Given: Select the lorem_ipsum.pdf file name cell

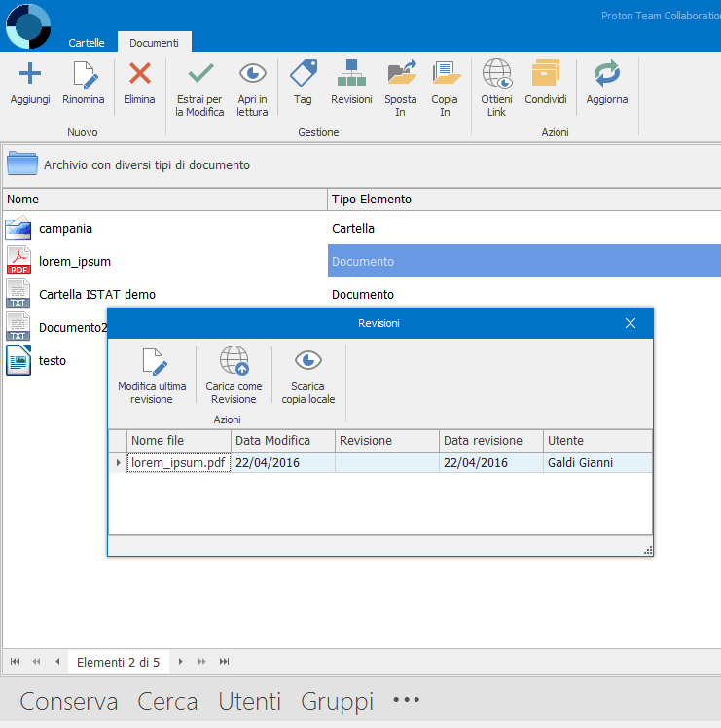Looking at the screenshot, I should tap(179, 463).
